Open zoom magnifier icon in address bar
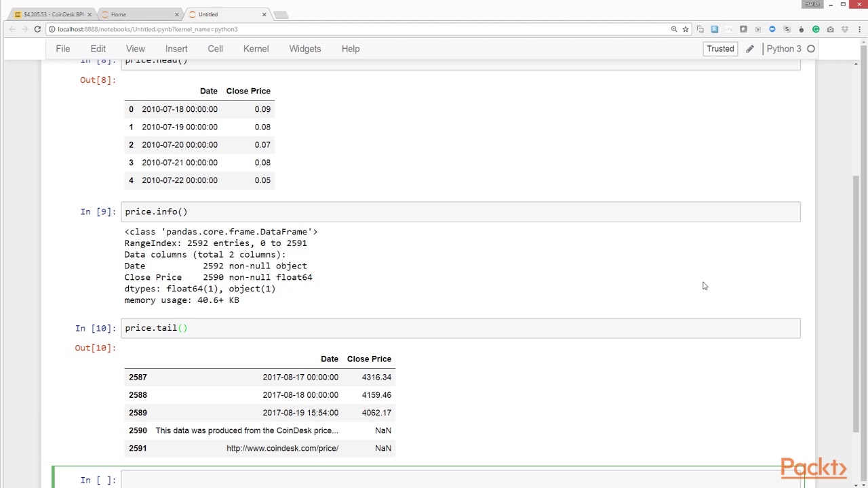This screenshot has height=488, width=868. (674, 29)
